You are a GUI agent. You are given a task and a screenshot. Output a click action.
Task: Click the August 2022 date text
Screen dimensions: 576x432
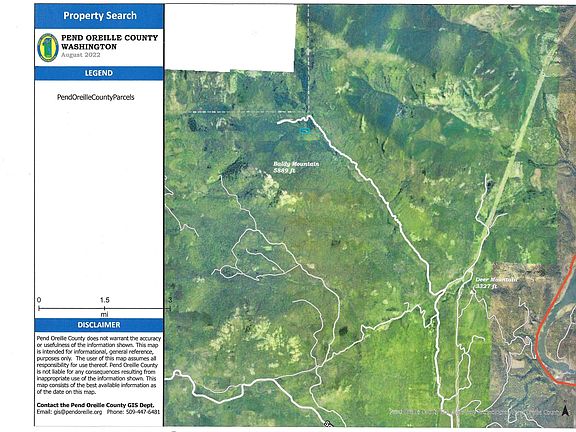[x=80, y=55]
